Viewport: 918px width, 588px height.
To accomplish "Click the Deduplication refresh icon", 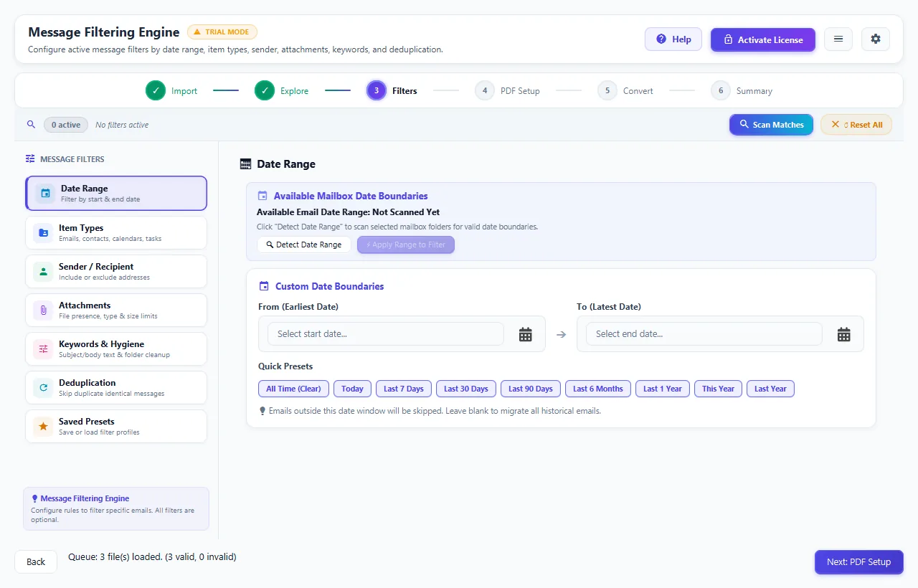I will point(43,387).
